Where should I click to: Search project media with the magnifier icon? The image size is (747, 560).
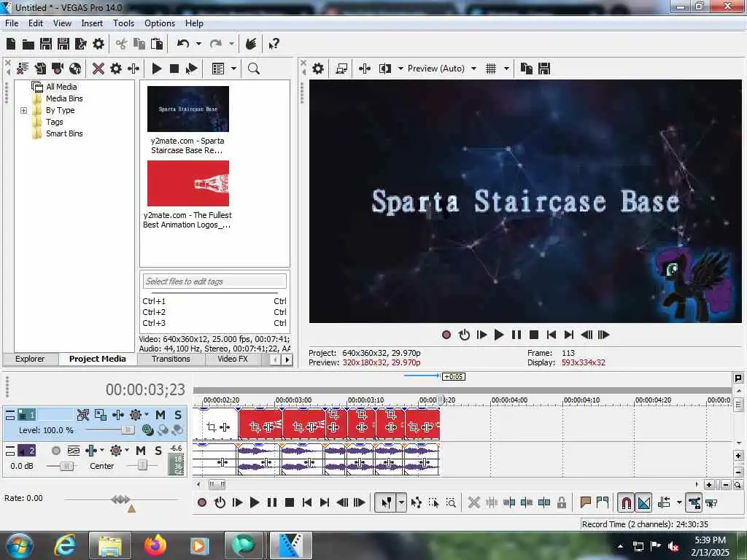pos(254,69)
